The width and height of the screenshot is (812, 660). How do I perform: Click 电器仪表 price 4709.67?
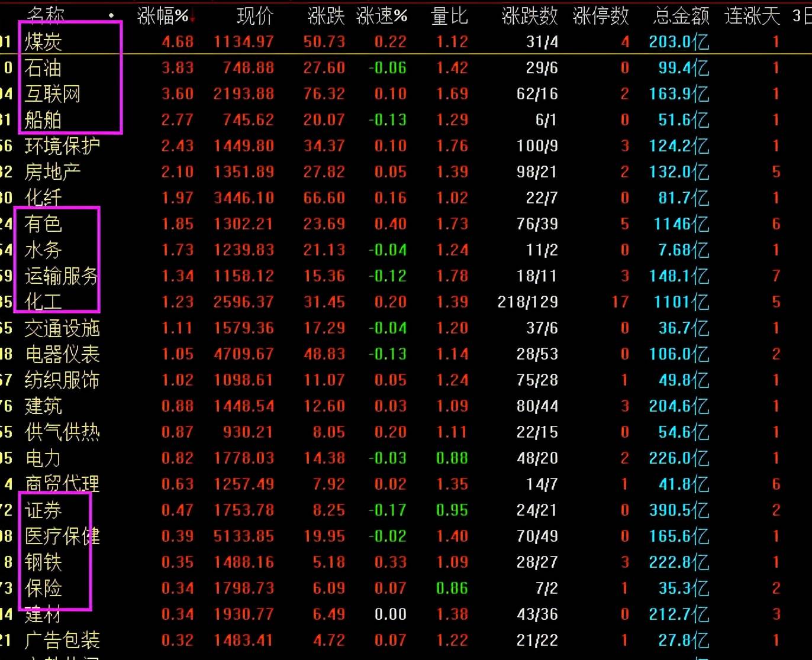pyautogui.click(x=244, y=354)
